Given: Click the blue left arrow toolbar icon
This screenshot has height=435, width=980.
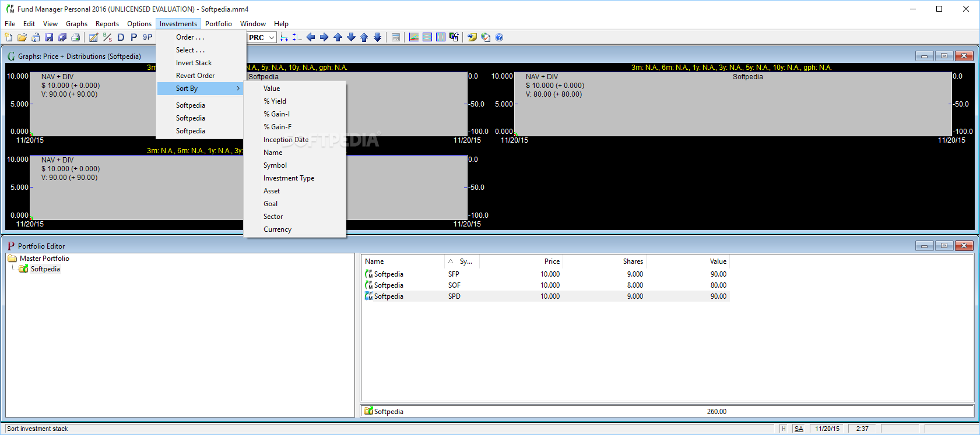Looking at the screenshot, I should (311, 37).
